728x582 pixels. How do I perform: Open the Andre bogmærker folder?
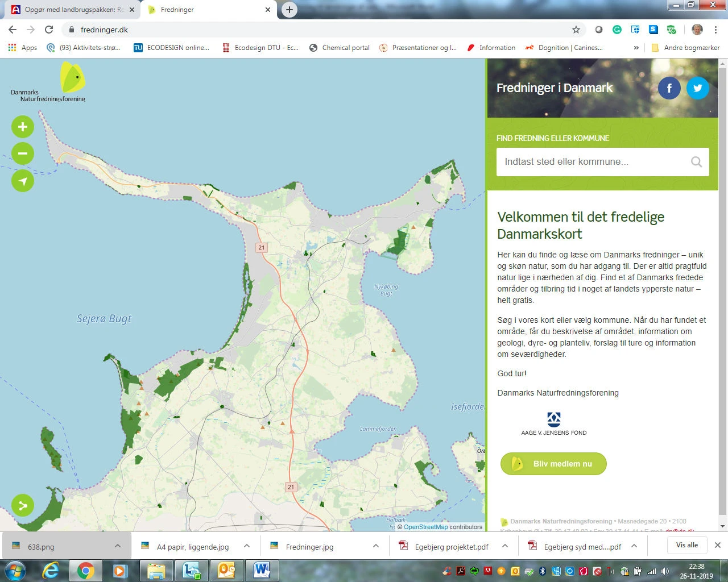click(x=685, y=48)
